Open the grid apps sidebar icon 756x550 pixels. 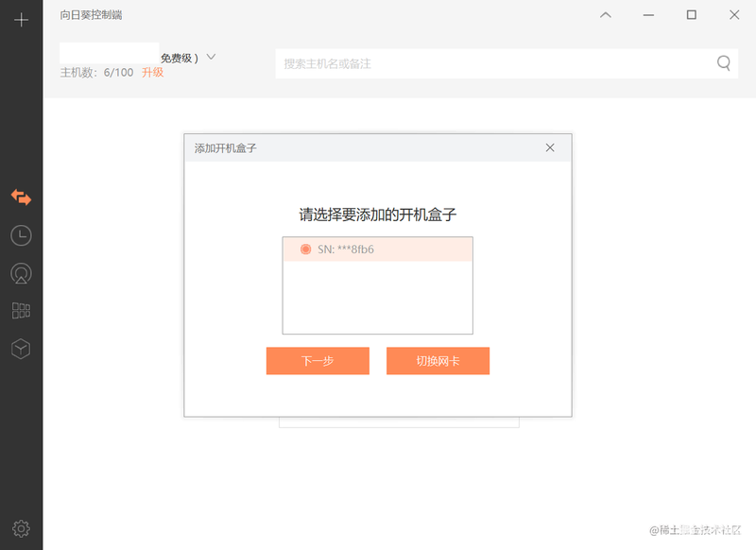click(21, 311)
